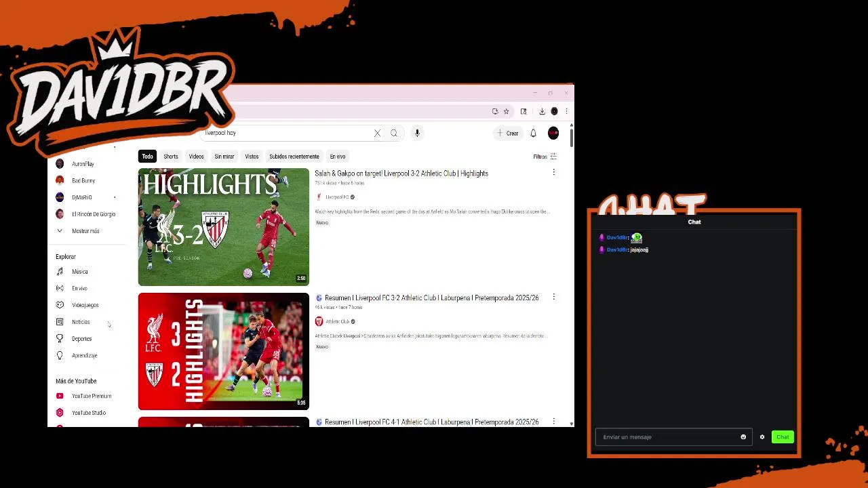This screenshot has height=488, width=868.
Task: Click the Athletic Club channel avatar
Action: coord(319,321)
